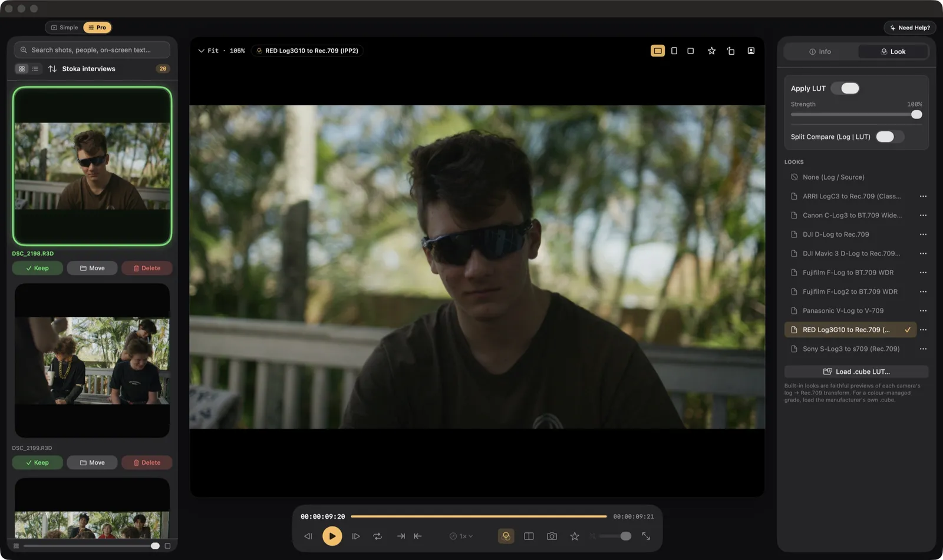
Task: Toggle split view icon in playback bar
Action: point(529,536)
